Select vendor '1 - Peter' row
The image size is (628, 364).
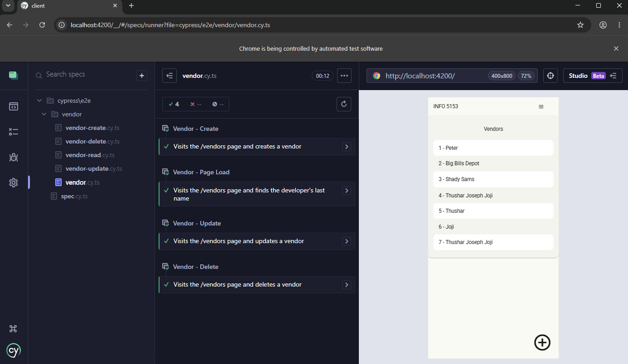point(493,148)
